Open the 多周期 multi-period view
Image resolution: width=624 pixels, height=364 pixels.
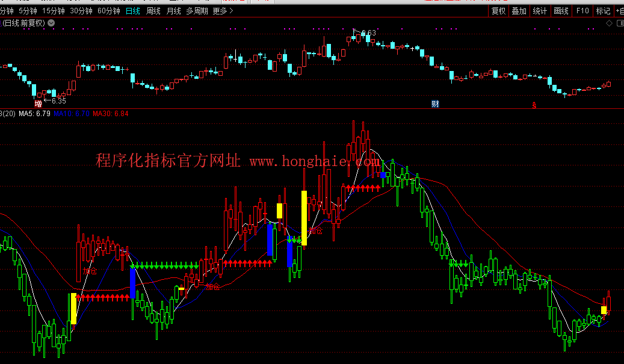point(197,11)
